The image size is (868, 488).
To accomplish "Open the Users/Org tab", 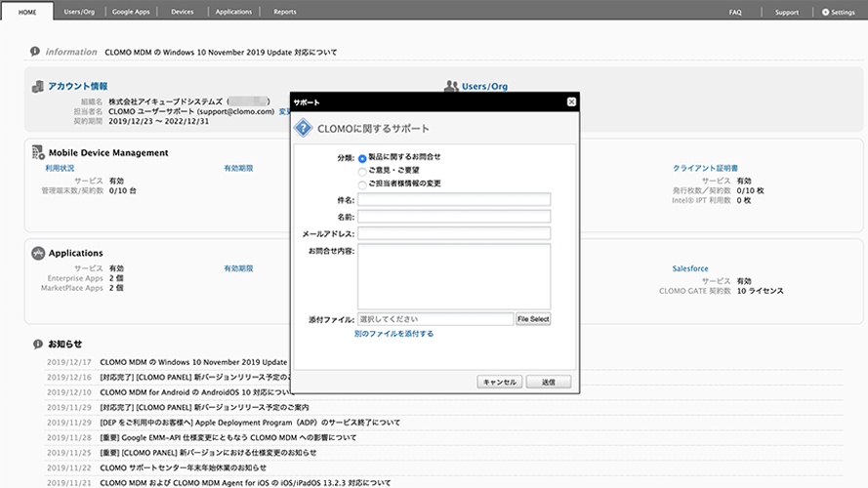I will 79,12.
